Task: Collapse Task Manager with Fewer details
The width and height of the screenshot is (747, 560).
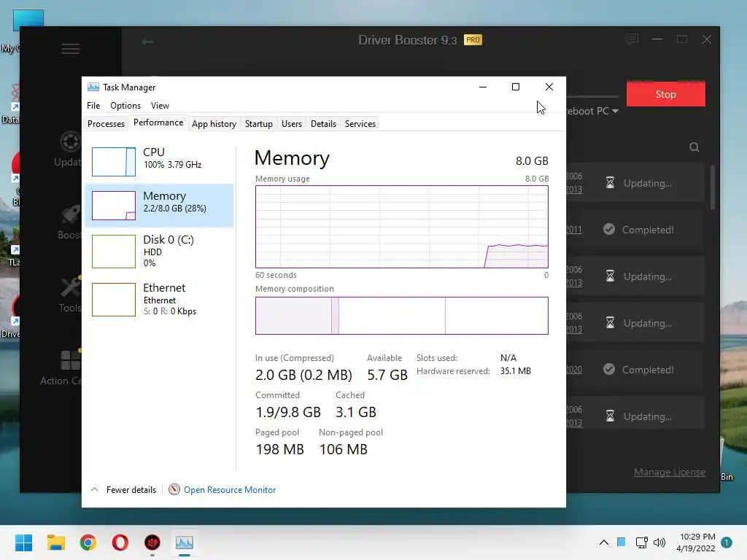Action: coord(123,489)
